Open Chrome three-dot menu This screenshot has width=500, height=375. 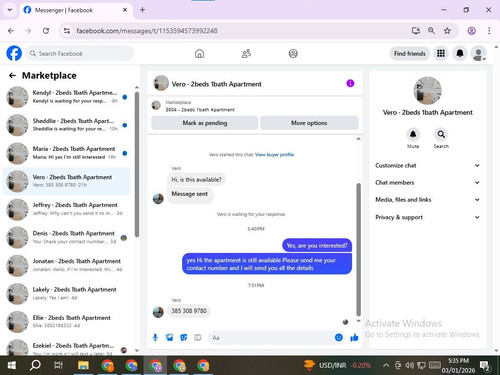489,31
